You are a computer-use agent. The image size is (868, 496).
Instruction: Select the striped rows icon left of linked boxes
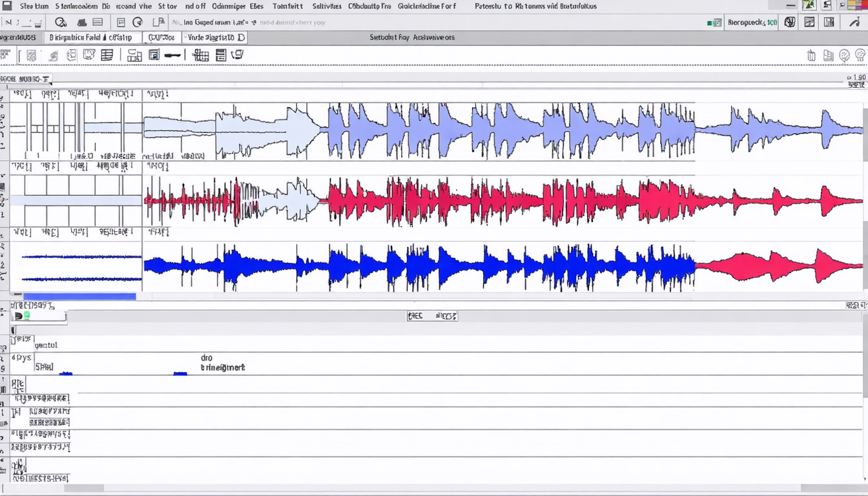(x=107, y=56)
